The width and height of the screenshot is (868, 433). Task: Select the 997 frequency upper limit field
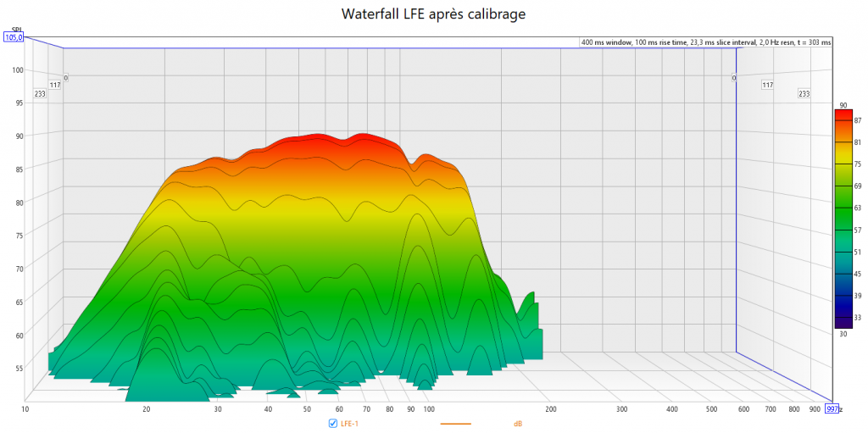(x=832, y=410)
